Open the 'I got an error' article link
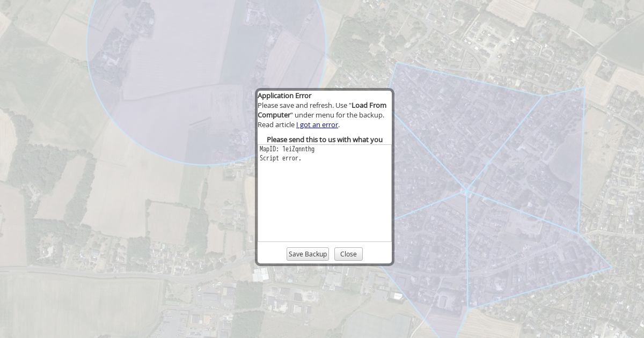This screenshot has height=338, width=644. [x=317, y=125]
